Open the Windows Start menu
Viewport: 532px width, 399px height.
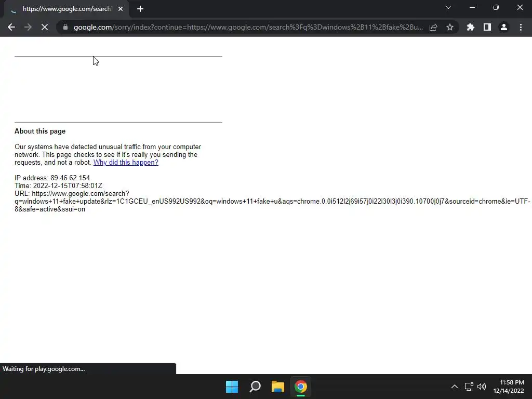232,387
